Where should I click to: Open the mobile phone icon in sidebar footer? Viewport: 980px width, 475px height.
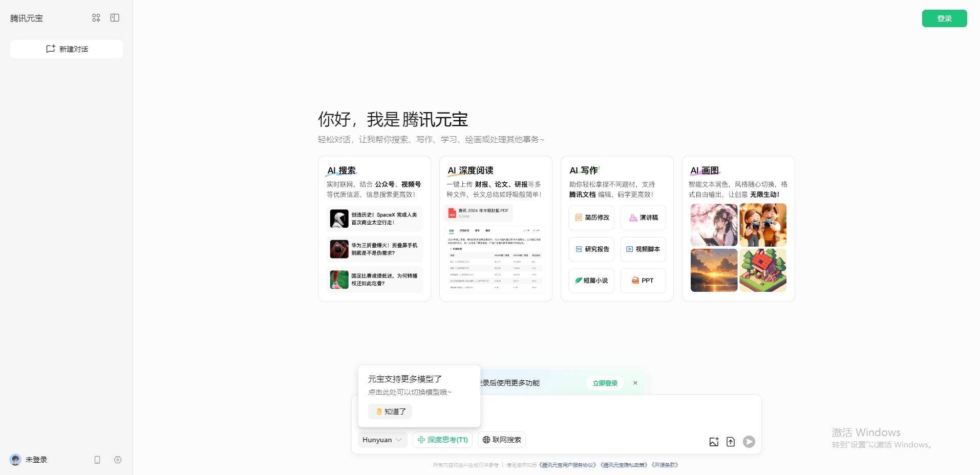97,460
